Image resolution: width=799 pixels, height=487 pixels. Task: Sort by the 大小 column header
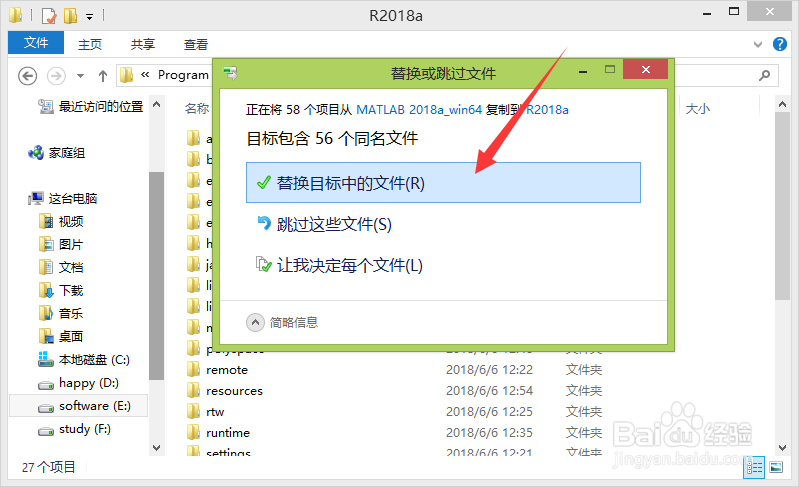698,109
